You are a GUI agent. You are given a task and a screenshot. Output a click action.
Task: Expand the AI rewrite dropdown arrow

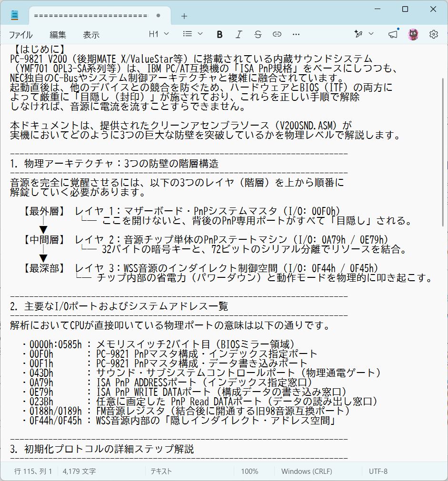coord(371,34)
